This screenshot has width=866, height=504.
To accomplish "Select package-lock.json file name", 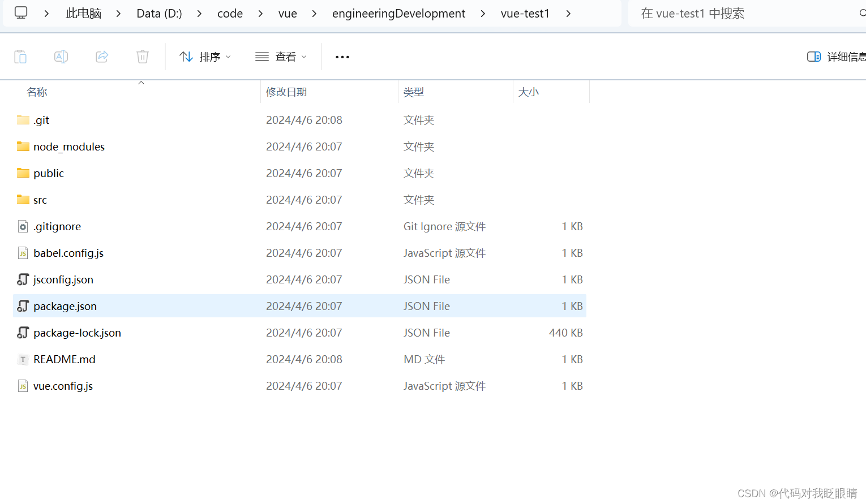I will click(77, 333).
